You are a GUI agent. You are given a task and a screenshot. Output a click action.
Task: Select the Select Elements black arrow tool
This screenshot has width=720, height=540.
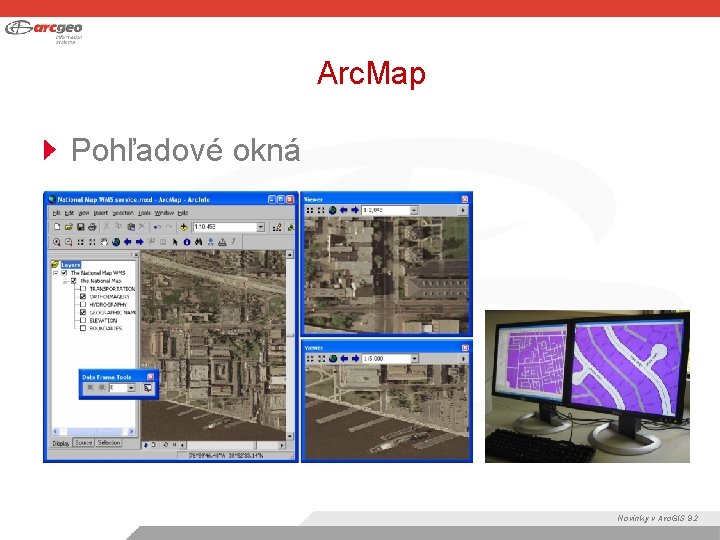175,242
